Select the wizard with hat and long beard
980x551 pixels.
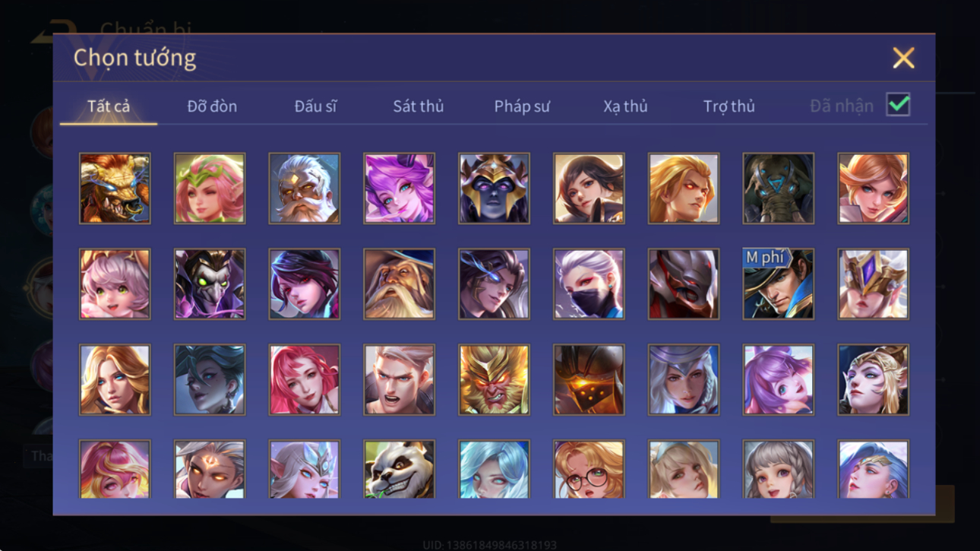(x=399, y=283)
